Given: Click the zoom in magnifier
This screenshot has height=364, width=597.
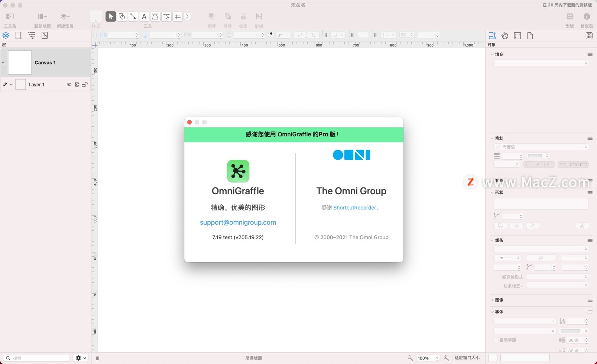Looking at the screenshot, I should coord(446,358).
